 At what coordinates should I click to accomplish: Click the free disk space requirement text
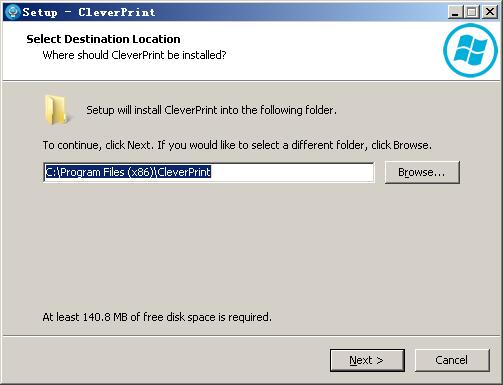click(x=157, y=317)
